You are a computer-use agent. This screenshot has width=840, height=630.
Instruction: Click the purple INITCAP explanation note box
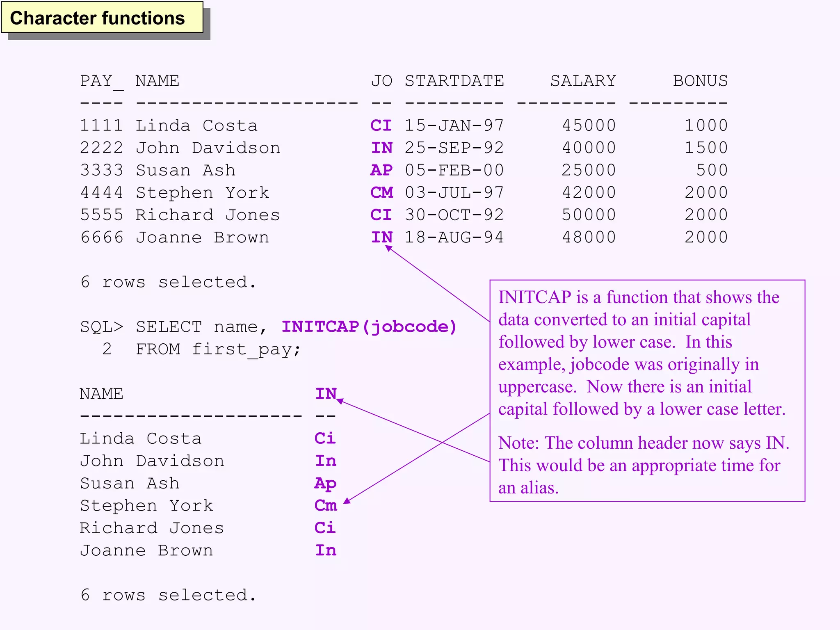coord(647,353)
